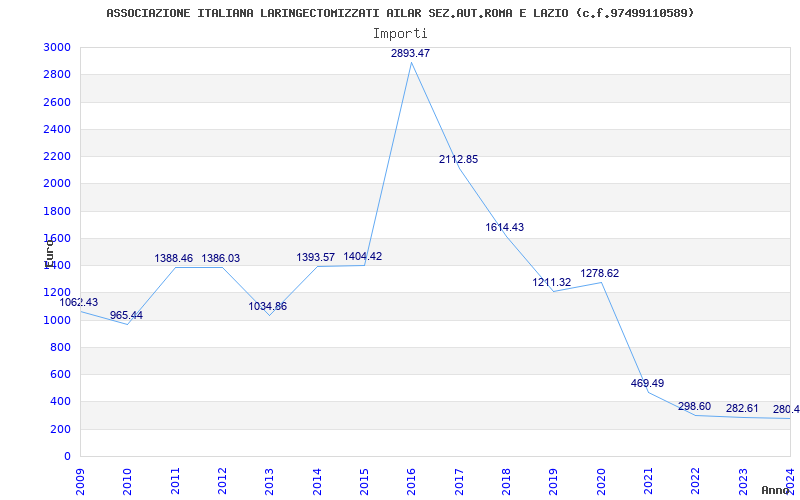800x500 pixels.
Task: Select the 2112.85 data label
Action: pos(458,159)
